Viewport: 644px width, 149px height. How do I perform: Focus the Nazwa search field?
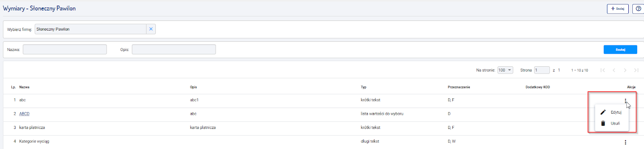(65, 49)
